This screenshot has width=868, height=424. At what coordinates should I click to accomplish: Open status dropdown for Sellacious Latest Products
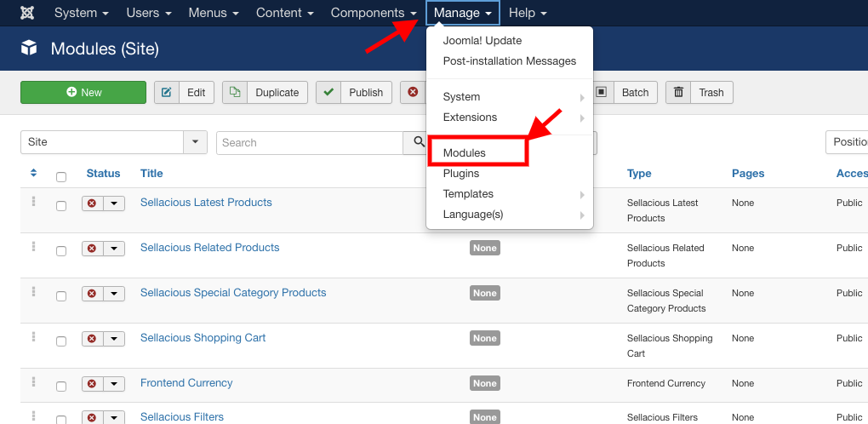(x=114, y=203)
